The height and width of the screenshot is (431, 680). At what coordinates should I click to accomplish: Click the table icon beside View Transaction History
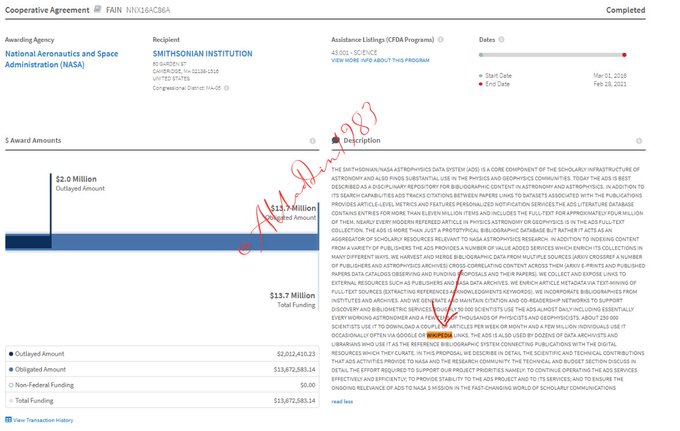tap(9, 420)
